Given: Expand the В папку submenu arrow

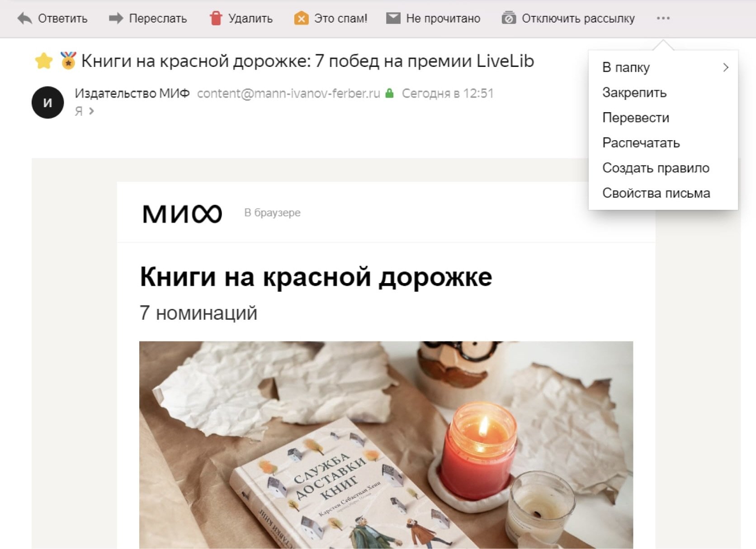Looking at the screenshot, I should (726, 67).
